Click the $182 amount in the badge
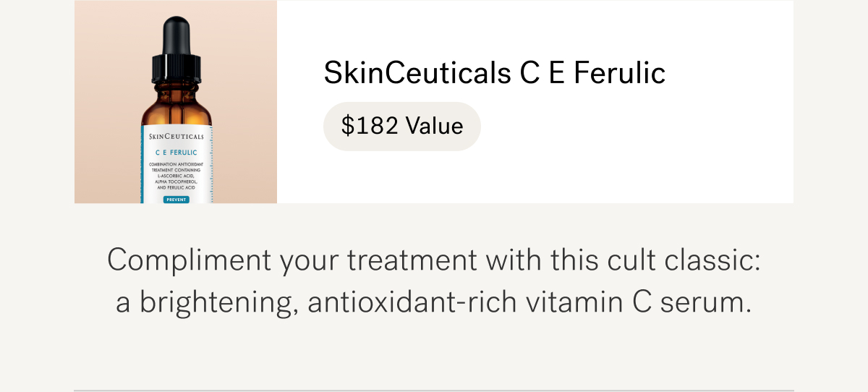Screen dimensions: 868x392 pyautogui.click(x=370, y=127)
